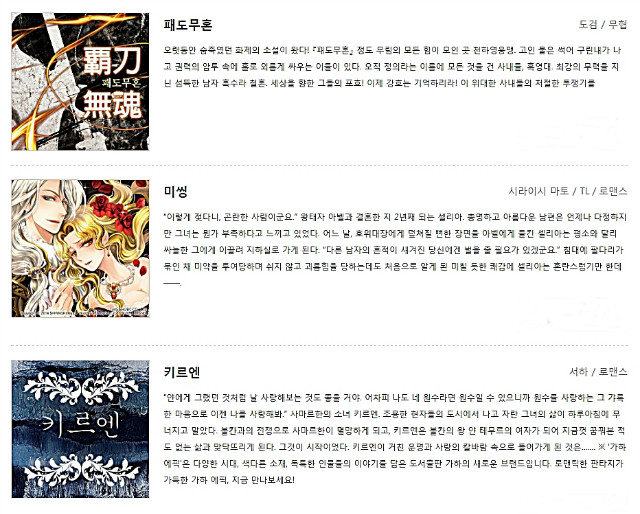Image resolution: width=640 pixels, height=514 pixels.
Task: Open the blue 키르엔 cover thumbnail
Action: (x=80, y=429)
